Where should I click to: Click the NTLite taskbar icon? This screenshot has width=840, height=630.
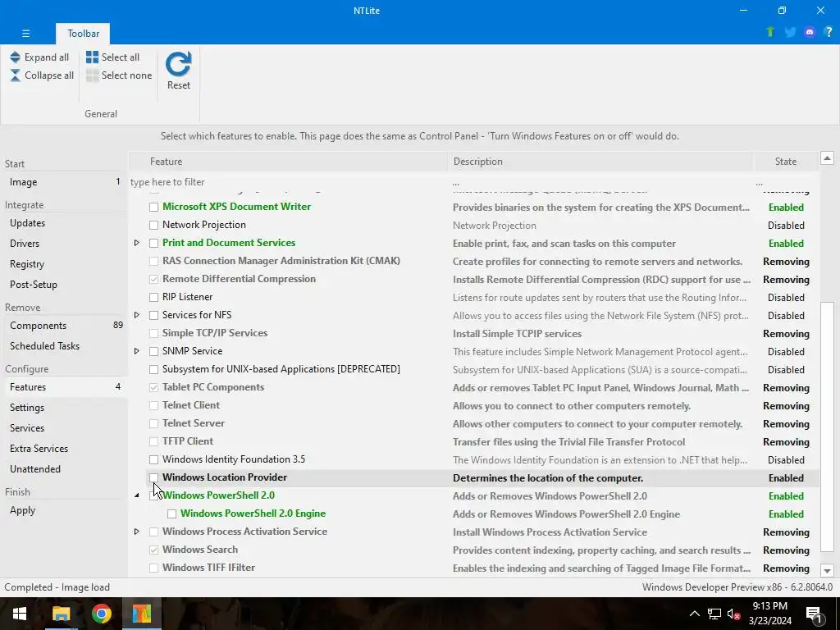coord(141,614)
